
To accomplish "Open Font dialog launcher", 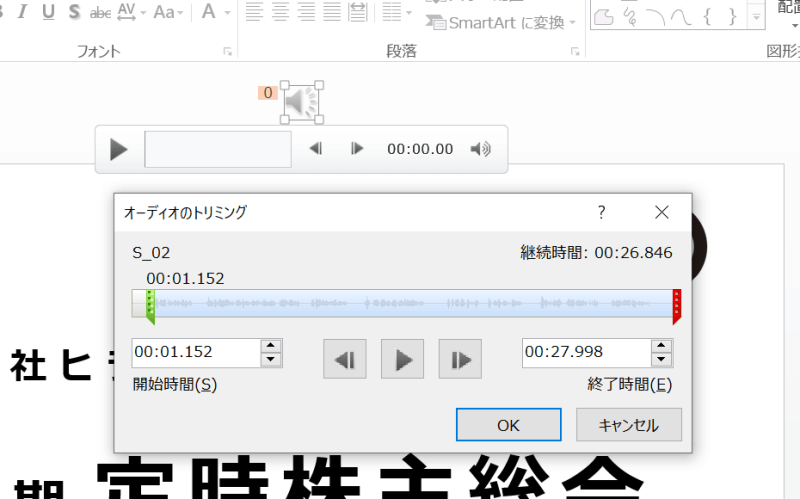I will [228, 52].
